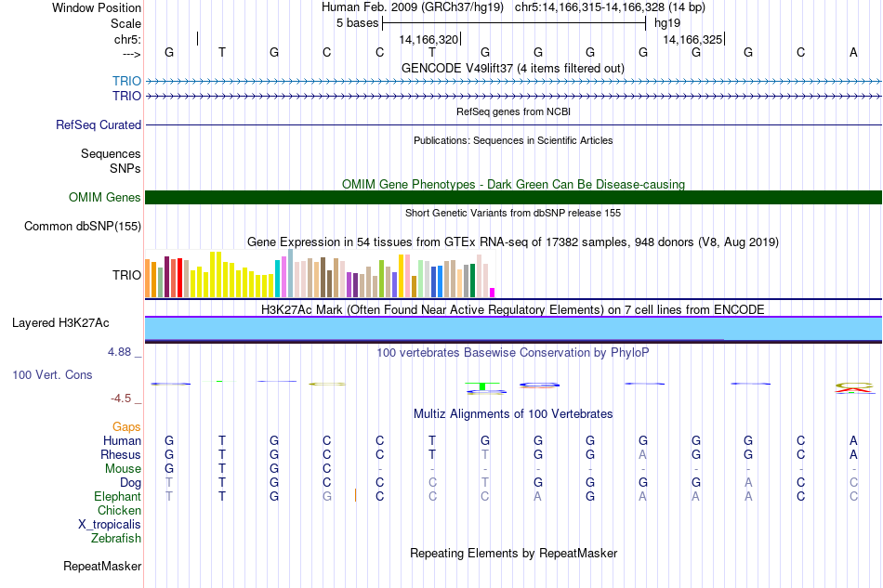Click the Zebrafish species label

116,539
